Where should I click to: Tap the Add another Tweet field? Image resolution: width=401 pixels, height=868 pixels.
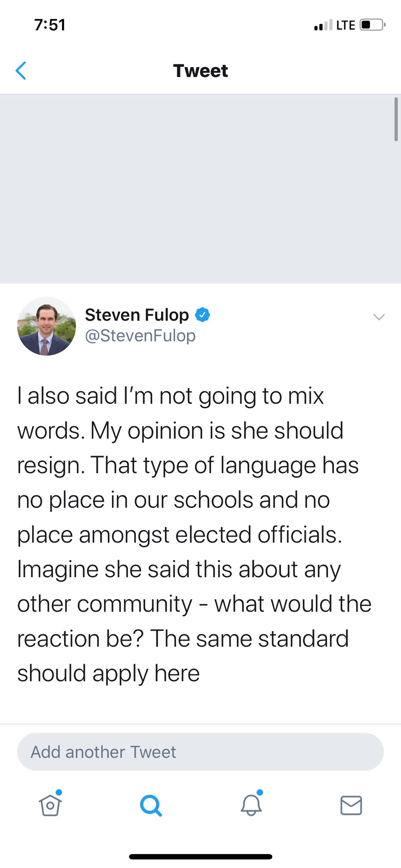click(x=200, y=752)
